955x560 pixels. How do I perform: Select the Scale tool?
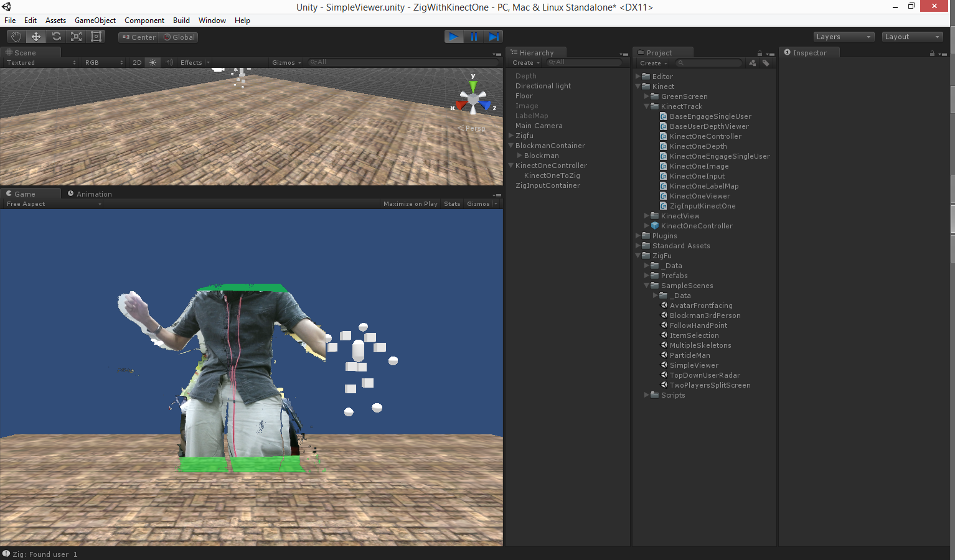pos(76,37)
